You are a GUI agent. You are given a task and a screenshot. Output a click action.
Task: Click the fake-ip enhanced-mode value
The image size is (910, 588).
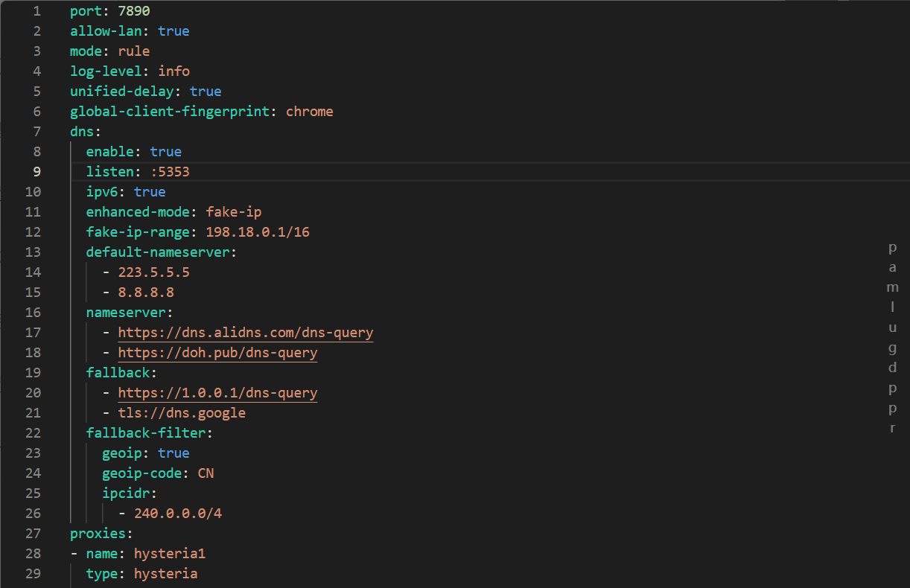click(x=233, y=212)
